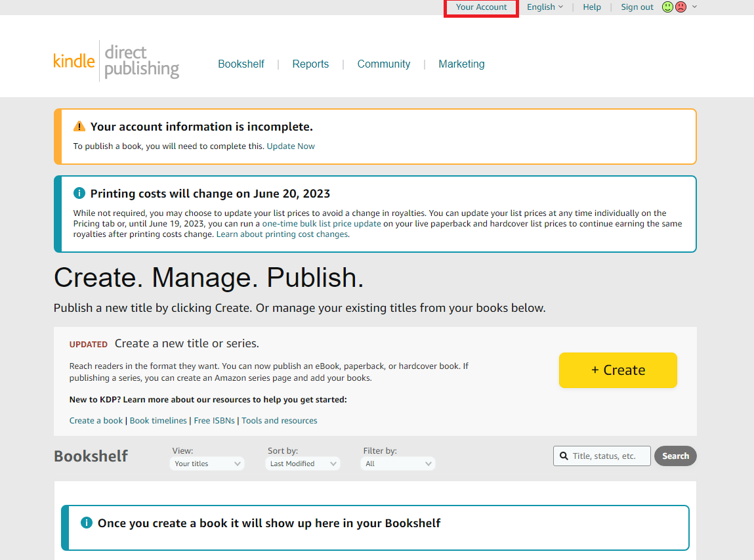Click Update Now to complete account
754x560 pixels.
[x=291, y=146]
